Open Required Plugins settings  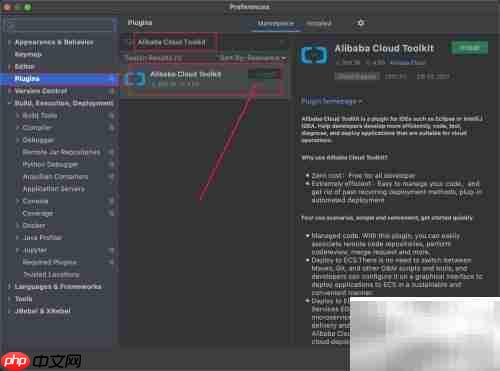[x=49, y=262]
